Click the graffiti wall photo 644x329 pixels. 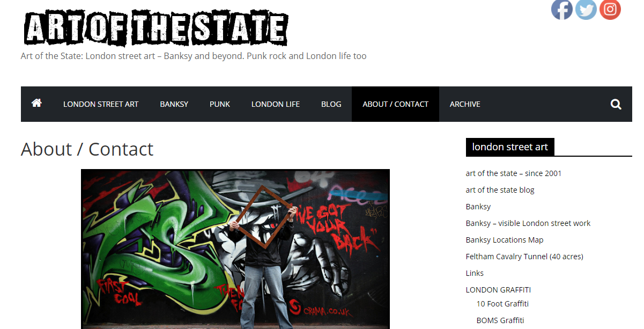(x=235, y=249)
